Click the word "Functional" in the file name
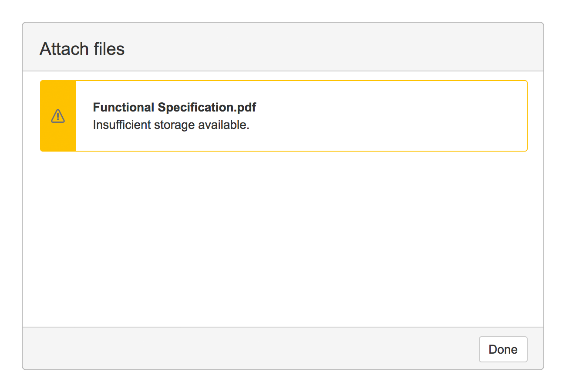This screenshot has width=566, height=392. click(124, 107)
